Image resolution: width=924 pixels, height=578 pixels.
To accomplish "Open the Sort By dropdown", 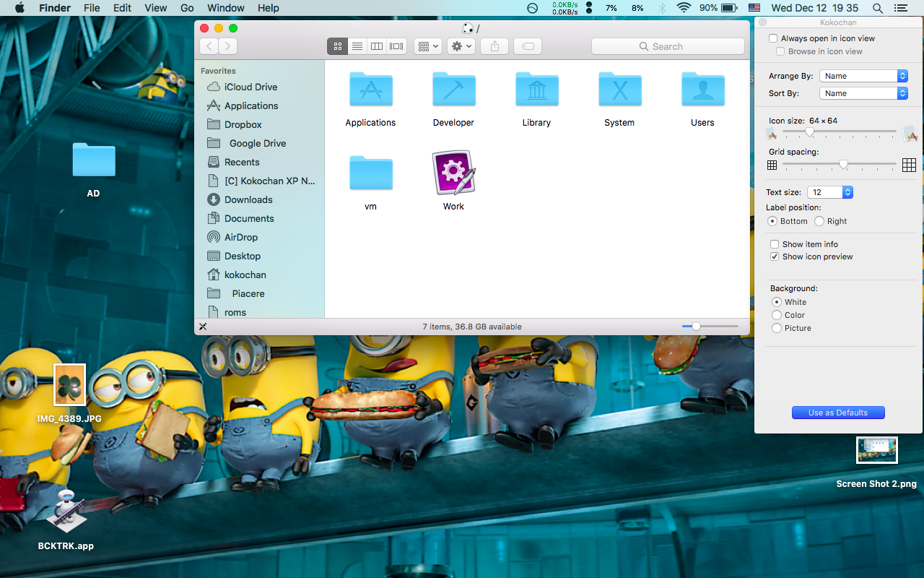I will click(x=863, y=93).
